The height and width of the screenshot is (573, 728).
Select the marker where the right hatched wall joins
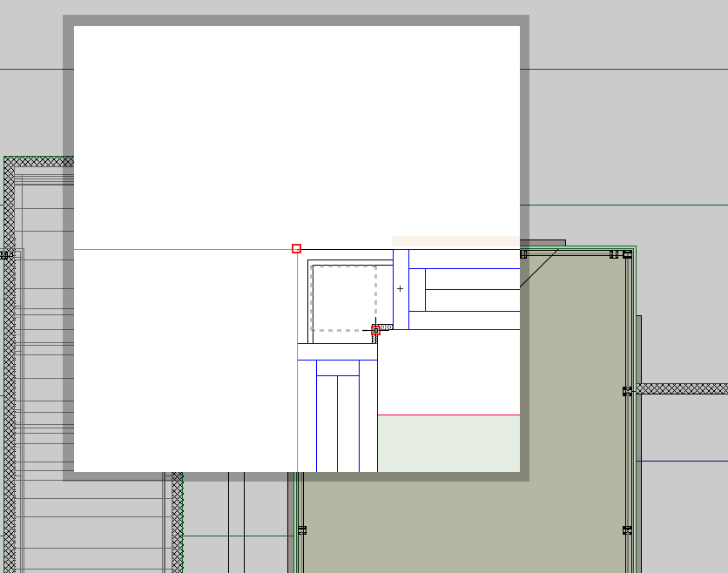tap(627, 391)
